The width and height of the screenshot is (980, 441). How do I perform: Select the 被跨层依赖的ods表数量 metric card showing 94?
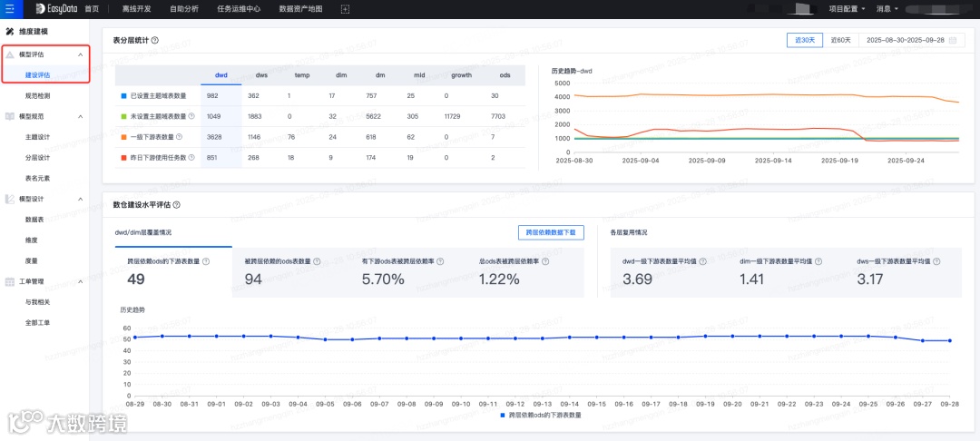click(291, 272)
